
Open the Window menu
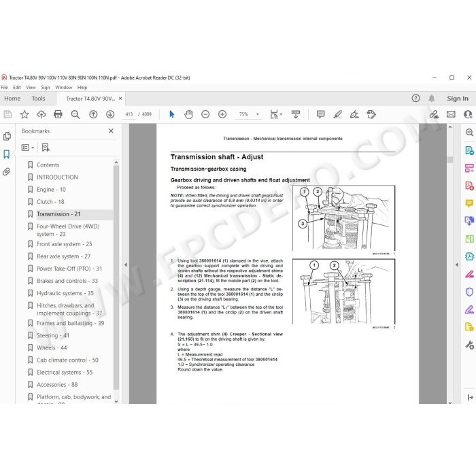pos(64,88)
